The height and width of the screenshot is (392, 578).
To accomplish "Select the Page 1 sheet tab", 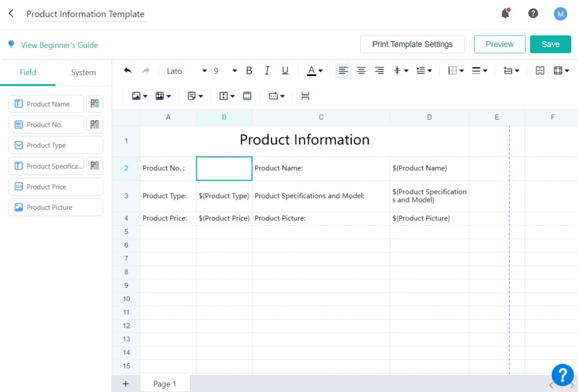I will [165, 384].
